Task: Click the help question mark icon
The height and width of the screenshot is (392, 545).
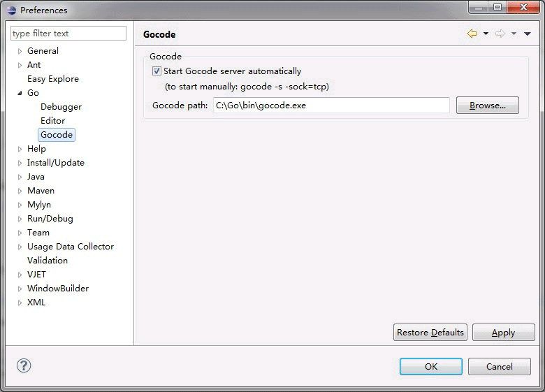Action: pyautogui.click(x=24, y=365)
